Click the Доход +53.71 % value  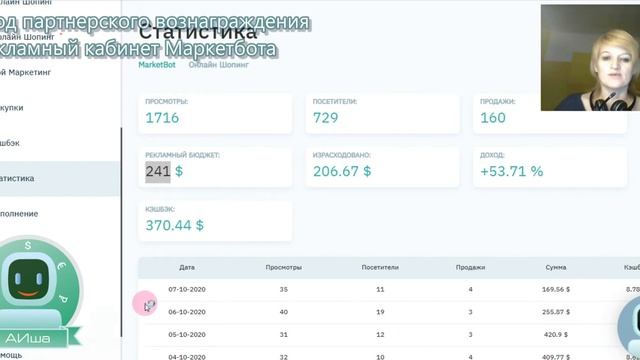point(511,171)
